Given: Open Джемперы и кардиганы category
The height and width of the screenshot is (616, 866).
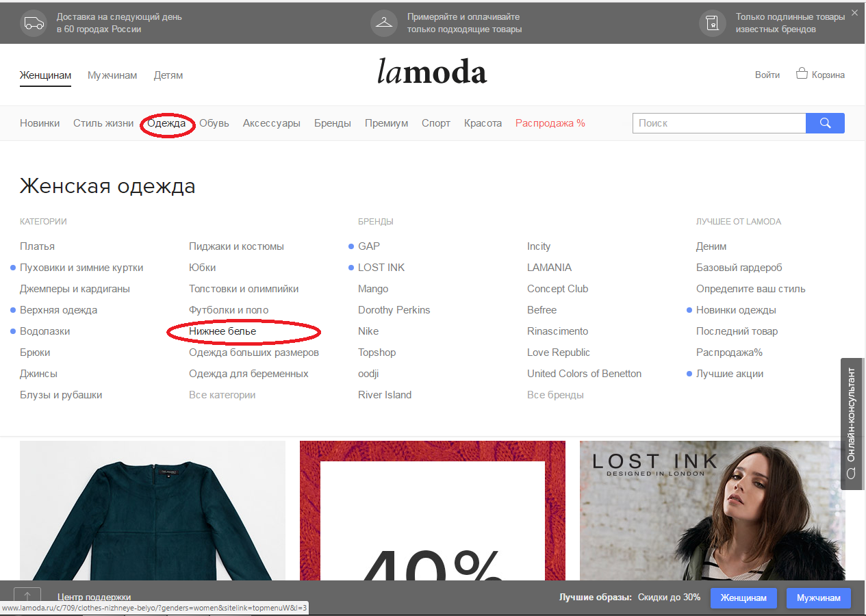Looking at the screenshot, I should tap(75, 289).
